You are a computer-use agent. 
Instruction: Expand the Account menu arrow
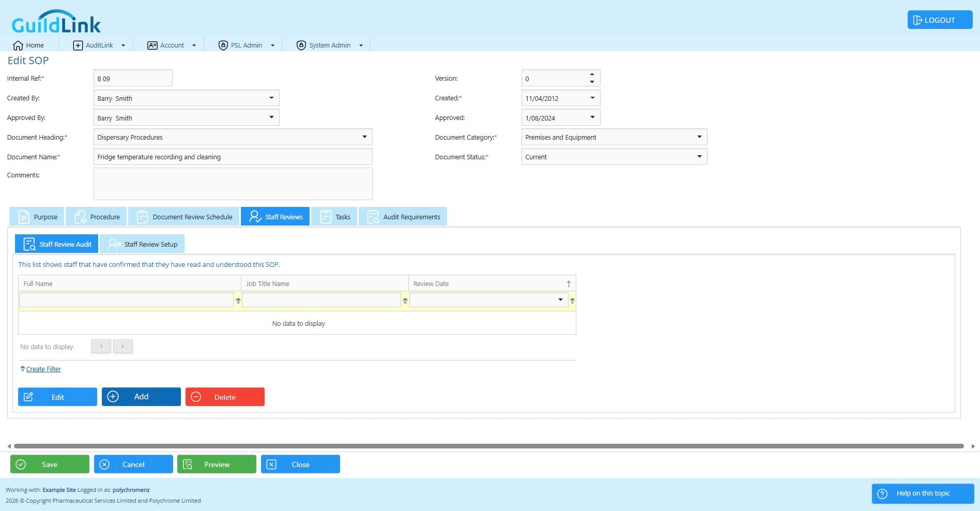(x=194, y=46)
